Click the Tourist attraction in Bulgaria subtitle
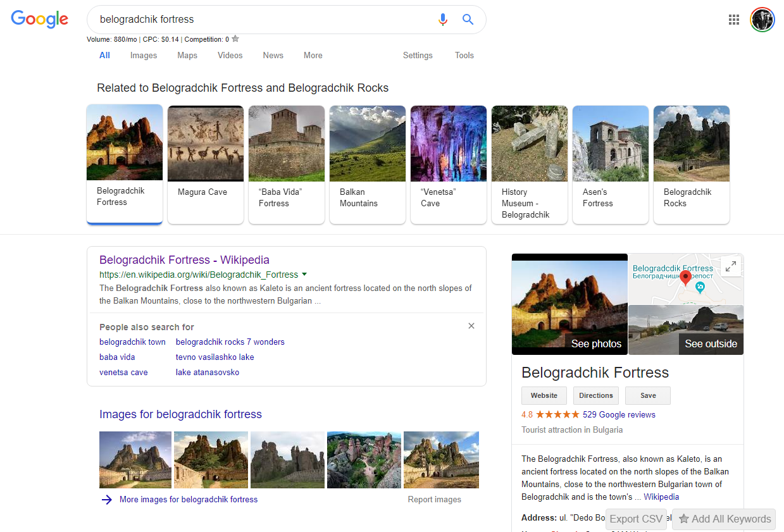The image size is (784, 532). (572, 430)
